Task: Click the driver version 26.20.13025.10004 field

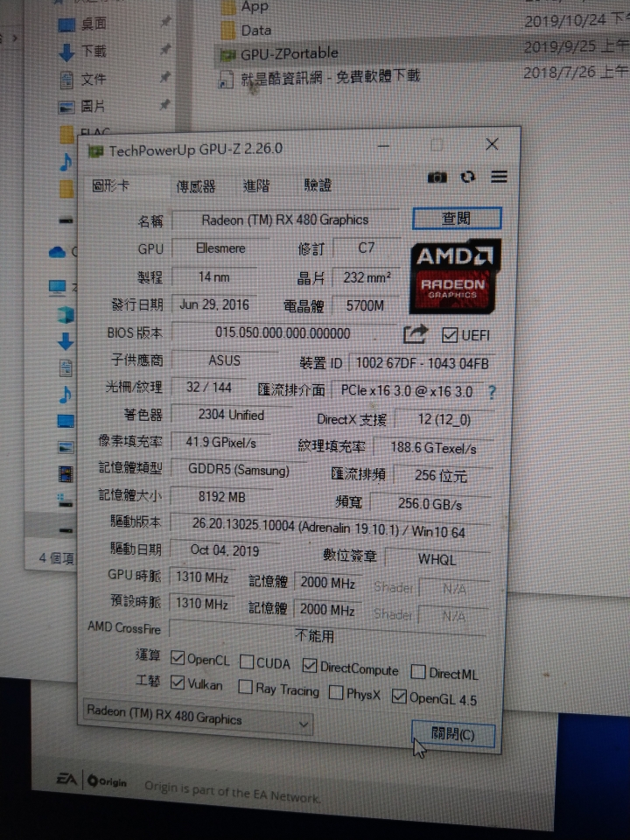Action: 329,528
